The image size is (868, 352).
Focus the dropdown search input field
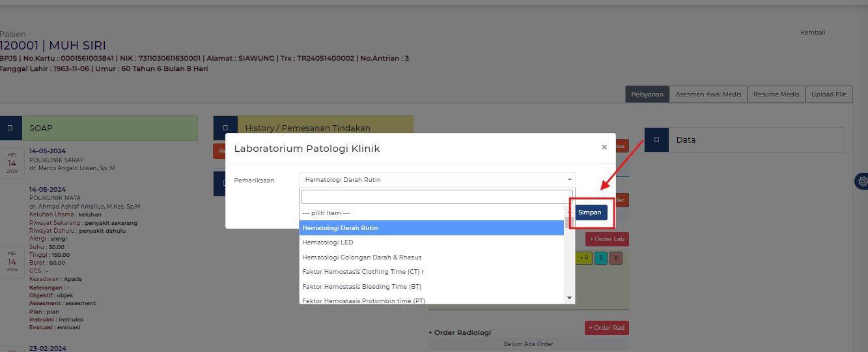coord(436,197)
